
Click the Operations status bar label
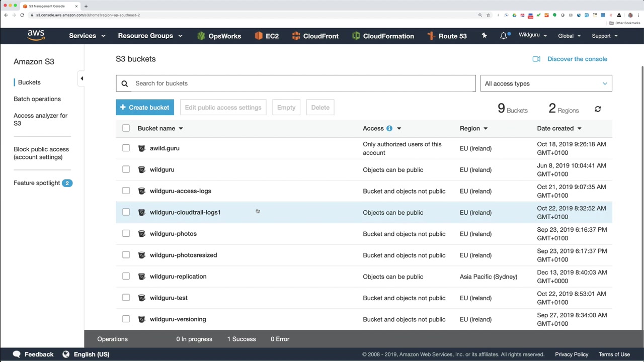pyautogui.click(x=112, y=339)
